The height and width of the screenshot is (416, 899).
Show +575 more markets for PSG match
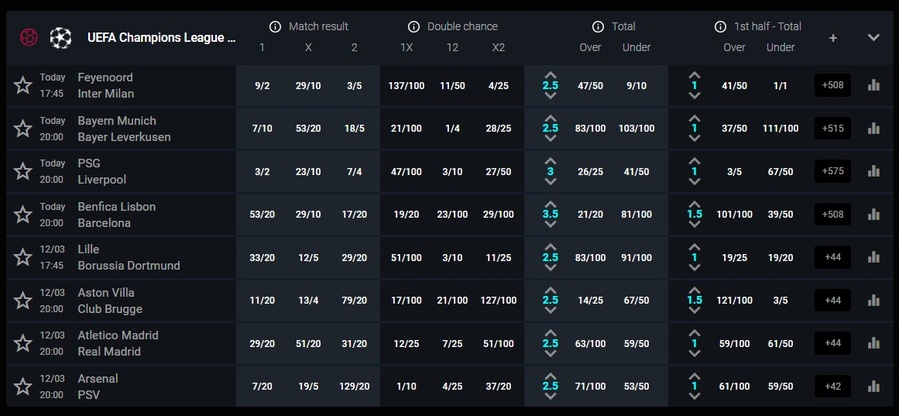pyautogui.click(x=832, y=171)
